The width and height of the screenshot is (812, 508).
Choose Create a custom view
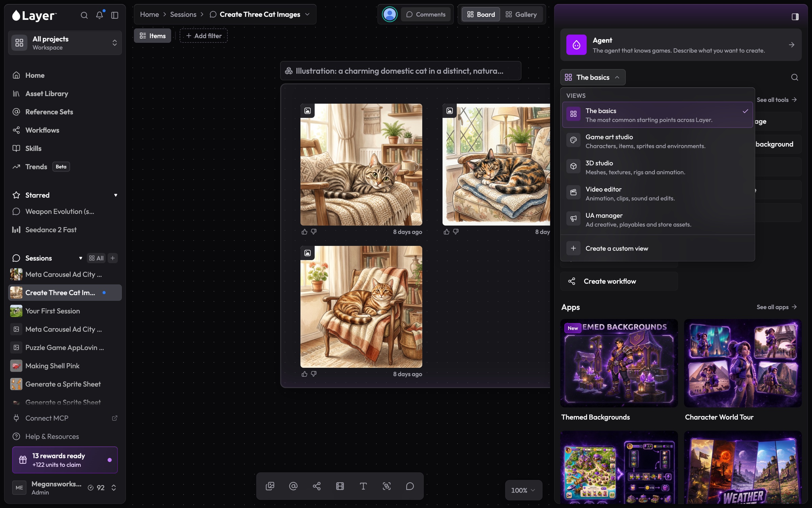(x=657, y=248)
